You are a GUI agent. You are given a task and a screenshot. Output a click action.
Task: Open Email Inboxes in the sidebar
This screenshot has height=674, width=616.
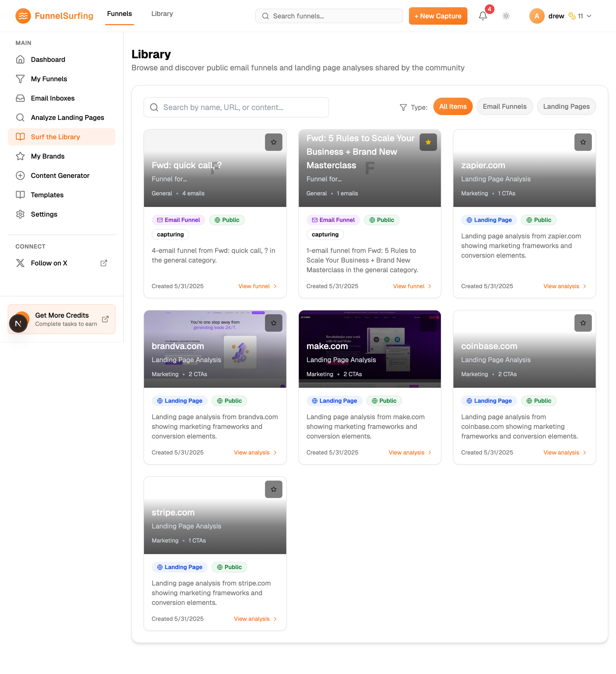coord(61,98)
